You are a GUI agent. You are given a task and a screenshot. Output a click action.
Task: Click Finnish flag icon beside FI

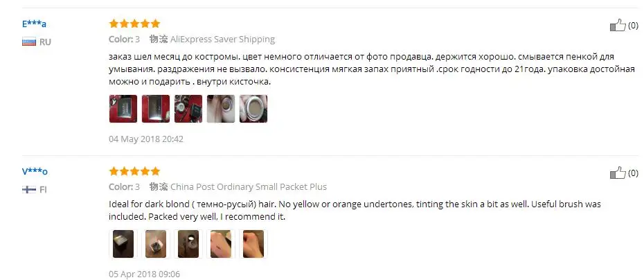pyautogui.click(x=29, y=189)
